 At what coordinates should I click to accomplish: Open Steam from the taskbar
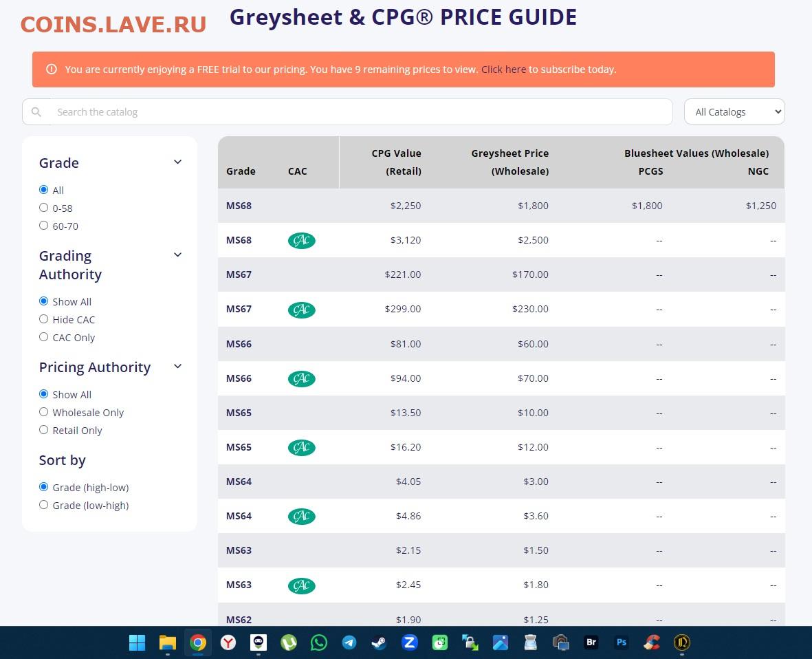tap(379, 642)
